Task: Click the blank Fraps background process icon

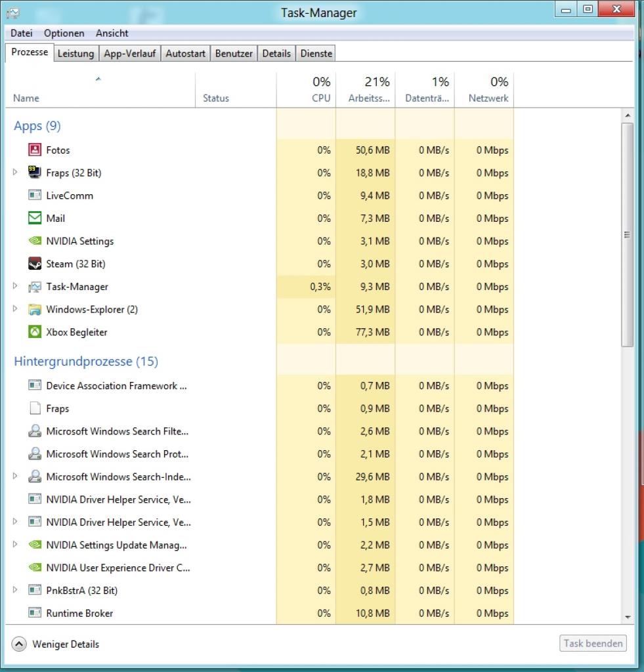Action: (35, 408)
